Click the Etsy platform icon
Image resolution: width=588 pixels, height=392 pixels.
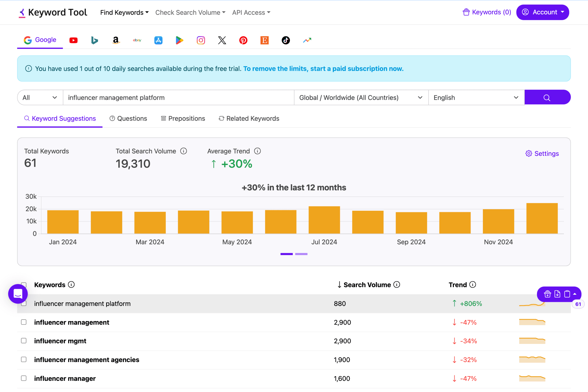point(265,40)
